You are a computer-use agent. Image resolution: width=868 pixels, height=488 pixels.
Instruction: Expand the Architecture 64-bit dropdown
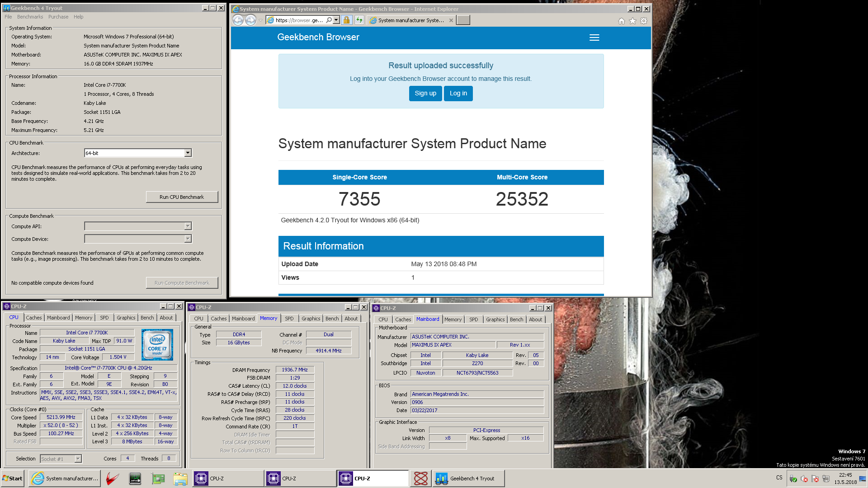pyautogui.click(x=188, y=153)
